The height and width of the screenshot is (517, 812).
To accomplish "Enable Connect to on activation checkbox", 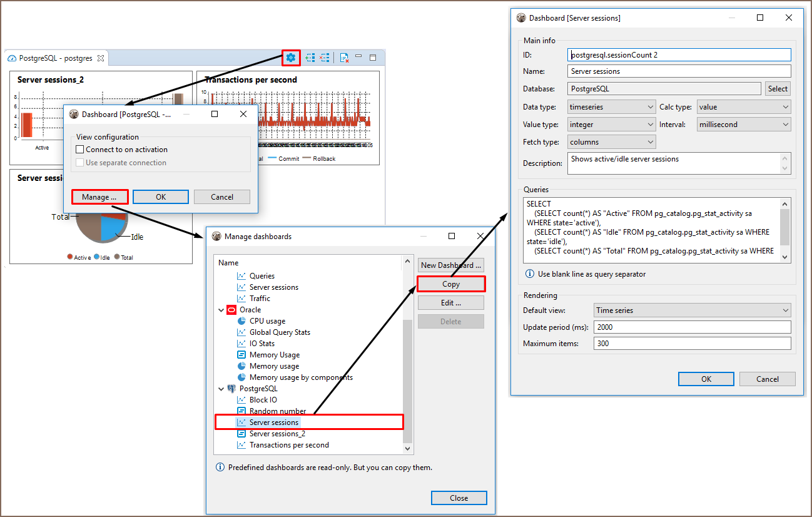I will point(80,150).
